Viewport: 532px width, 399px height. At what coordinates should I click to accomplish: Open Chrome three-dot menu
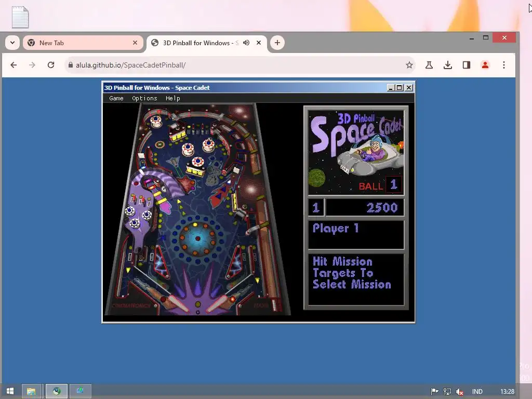[504, 65]
